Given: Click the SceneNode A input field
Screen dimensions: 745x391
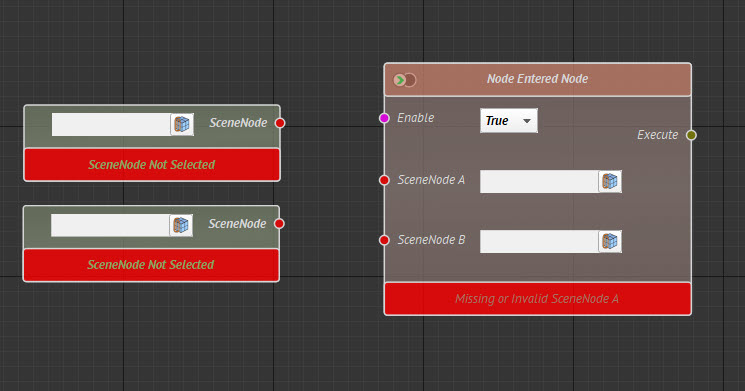Looking at the screenshot, I should [539, 181].
